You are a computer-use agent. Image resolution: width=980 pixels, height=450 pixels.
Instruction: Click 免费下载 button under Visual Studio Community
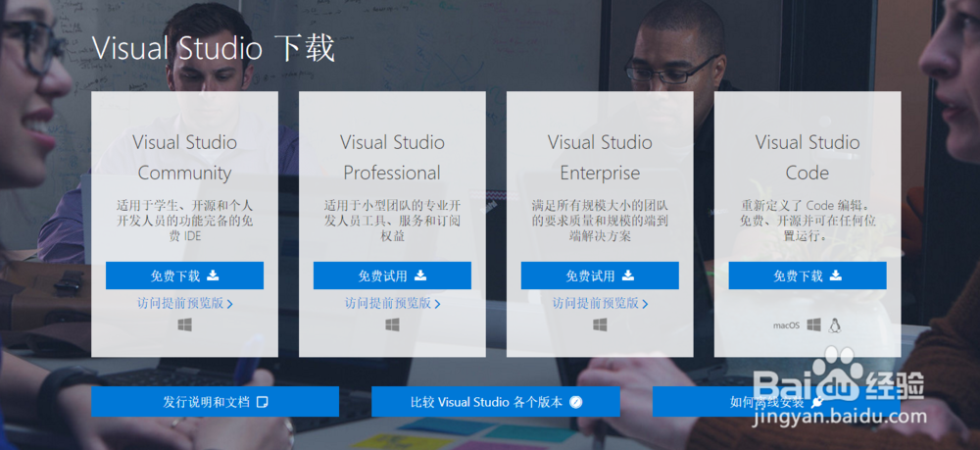click(x=184, y=275)
